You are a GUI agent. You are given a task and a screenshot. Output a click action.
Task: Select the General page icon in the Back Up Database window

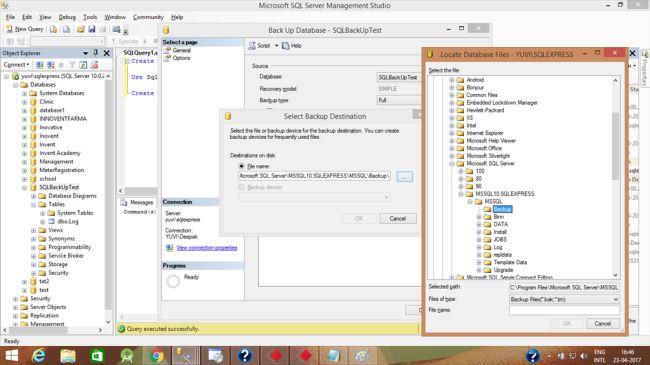(167, 50)
